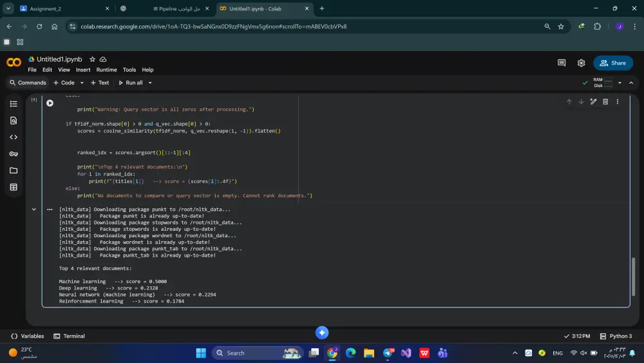The width and height of the screenshot is (644, 363).
Task: Collapse the cell output chevron
Action: coord(34,210)
